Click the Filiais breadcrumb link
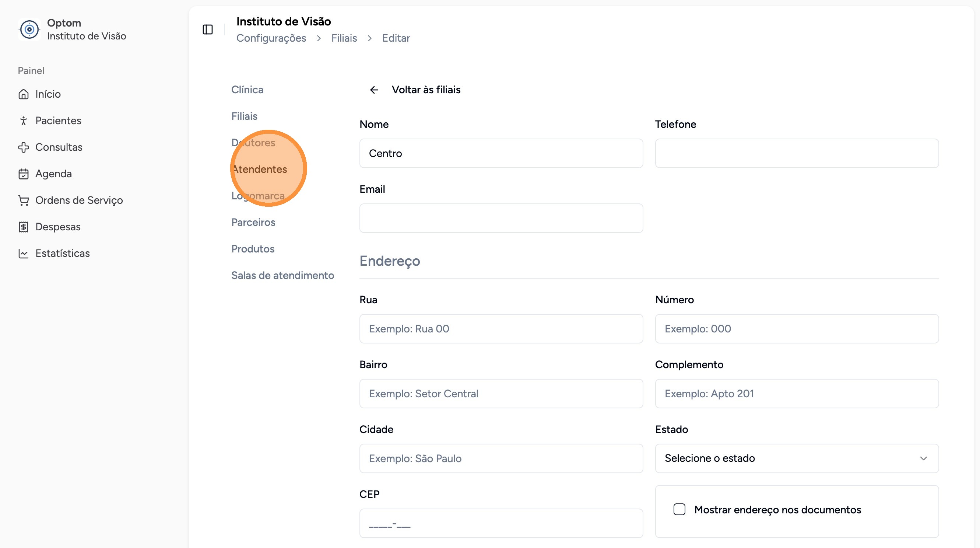 344,38
